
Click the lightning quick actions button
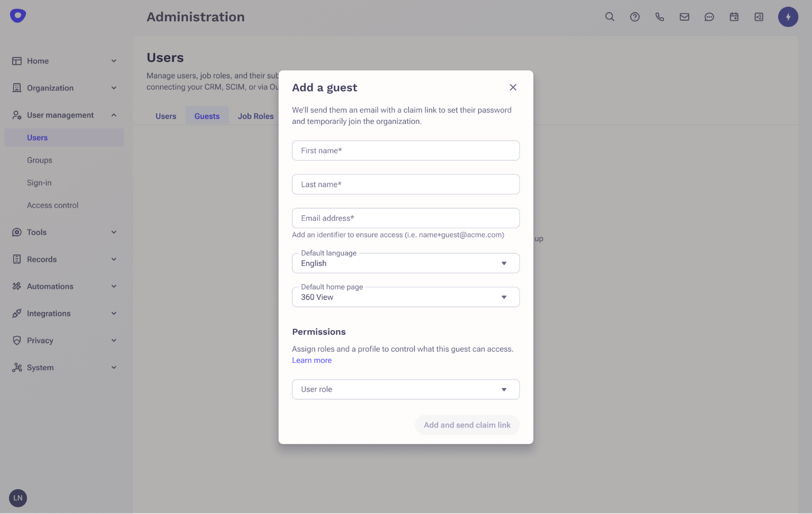tap(788, 17)
